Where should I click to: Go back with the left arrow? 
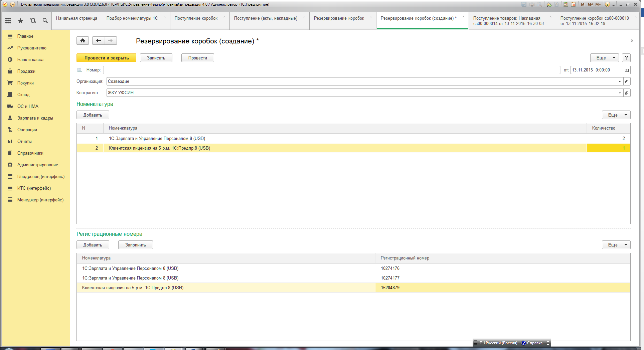98,41
